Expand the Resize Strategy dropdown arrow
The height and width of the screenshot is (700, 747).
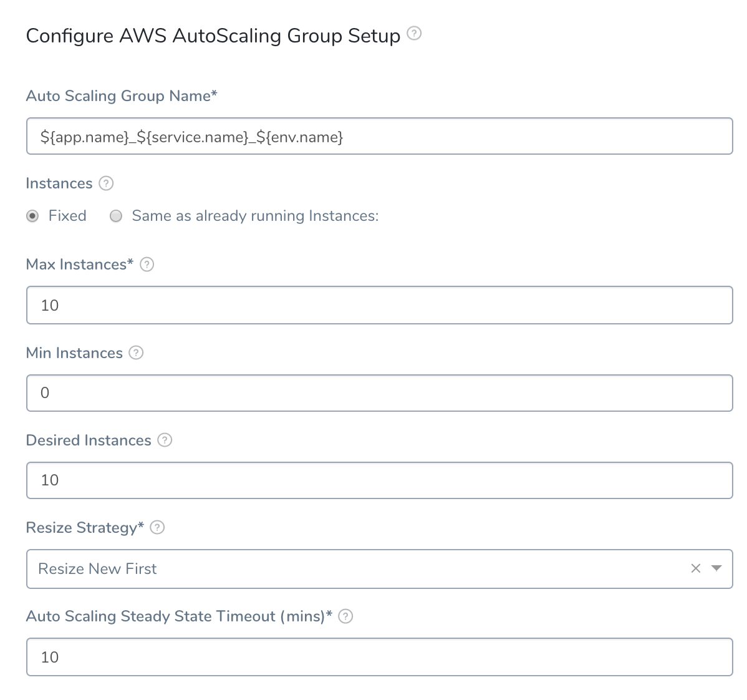[716, 568]
